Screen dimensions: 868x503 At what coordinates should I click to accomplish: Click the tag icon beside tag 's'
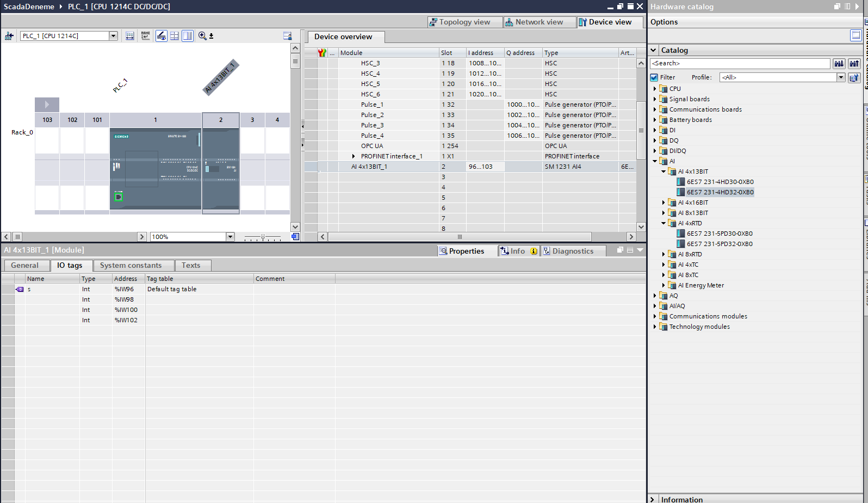(20, 289)
